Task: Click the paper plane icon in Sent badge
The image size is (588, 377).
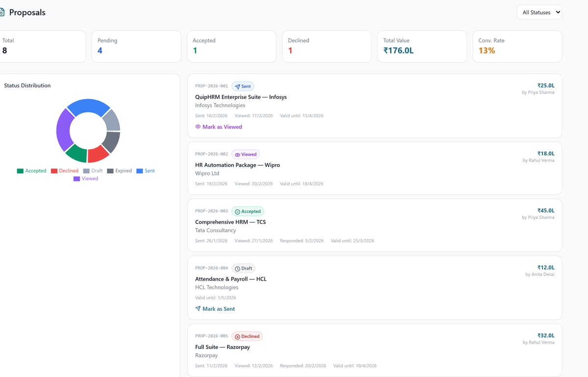Action: coord(237,86)
